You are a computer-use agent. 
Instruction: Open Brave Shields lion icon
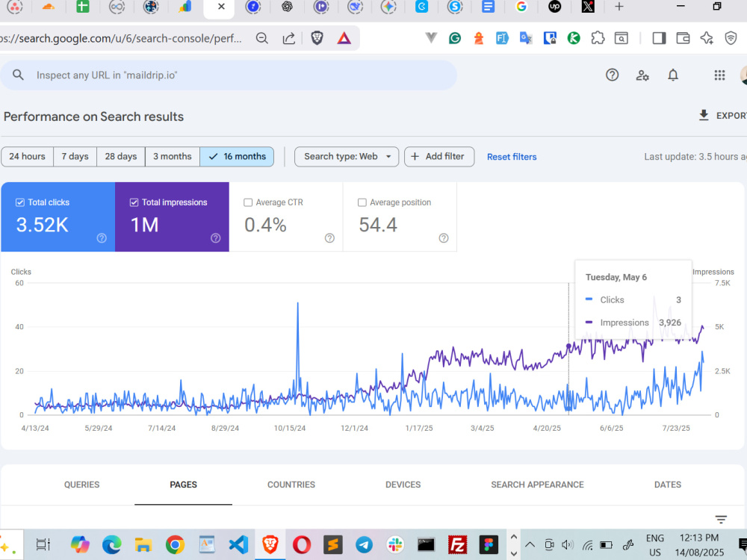(317, 38)
